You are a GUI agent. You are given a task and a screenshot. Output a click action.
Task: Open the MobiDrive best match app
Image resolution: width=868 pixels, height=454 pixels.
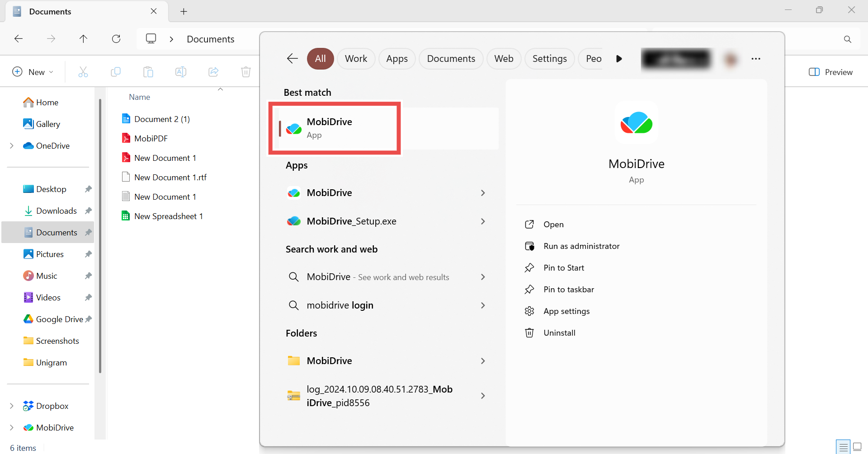pos(335,128)
